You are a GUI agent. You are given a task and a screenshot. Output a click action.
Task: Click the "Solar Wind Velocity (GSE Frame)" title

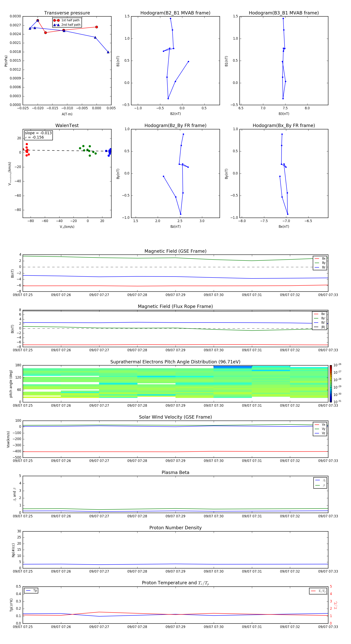[175, 417]
